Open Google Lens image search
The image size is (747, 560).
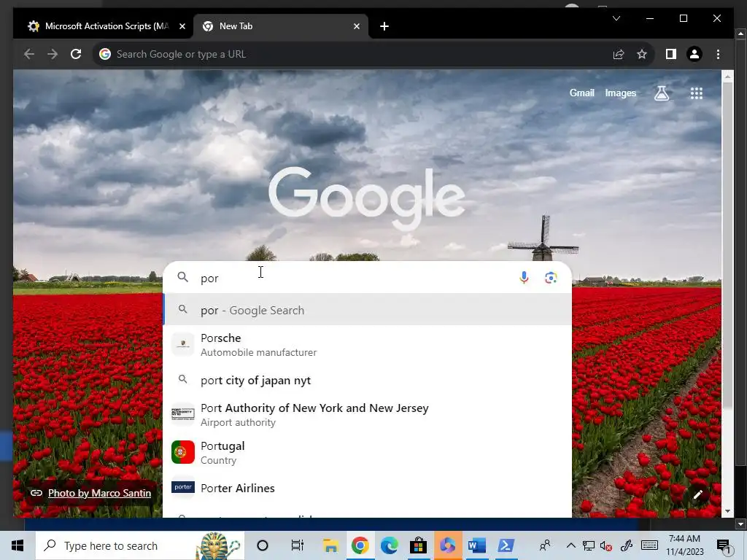coord(551,278)
